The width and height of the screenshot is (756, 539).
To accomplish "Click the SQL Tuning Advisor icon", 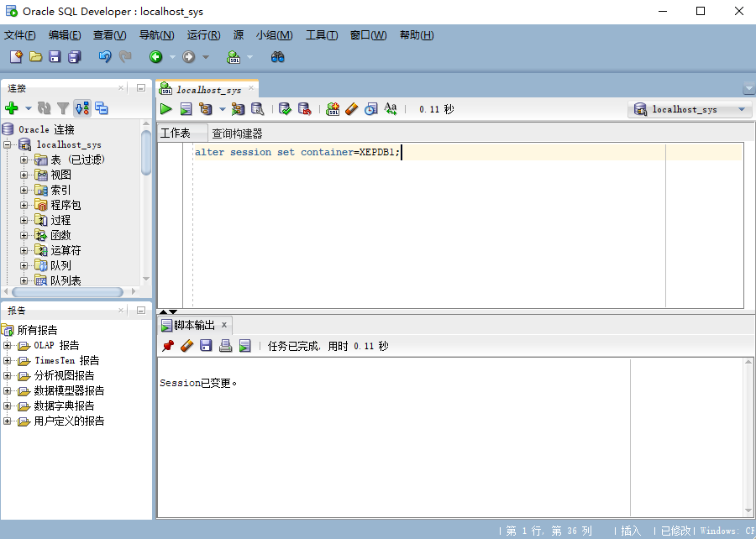I will (258, 109).
